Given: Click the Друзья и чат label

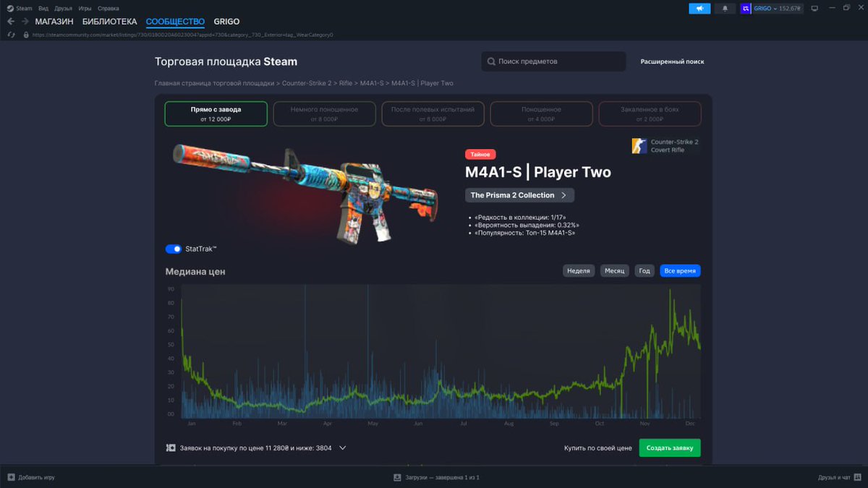Looking at the screenshot, I should tap(834, 477).
